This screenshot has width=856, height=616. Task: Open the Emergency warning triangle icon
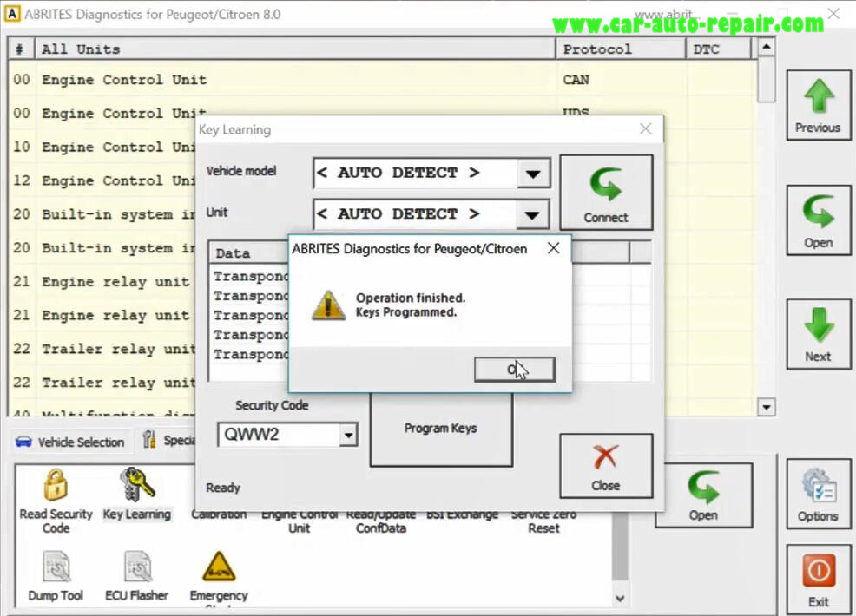pos(219,567)
